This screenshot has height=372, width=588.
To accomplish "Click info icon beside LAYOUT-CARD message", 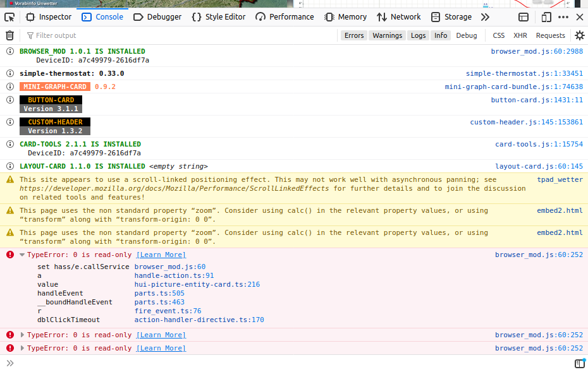I will (9, 166).
